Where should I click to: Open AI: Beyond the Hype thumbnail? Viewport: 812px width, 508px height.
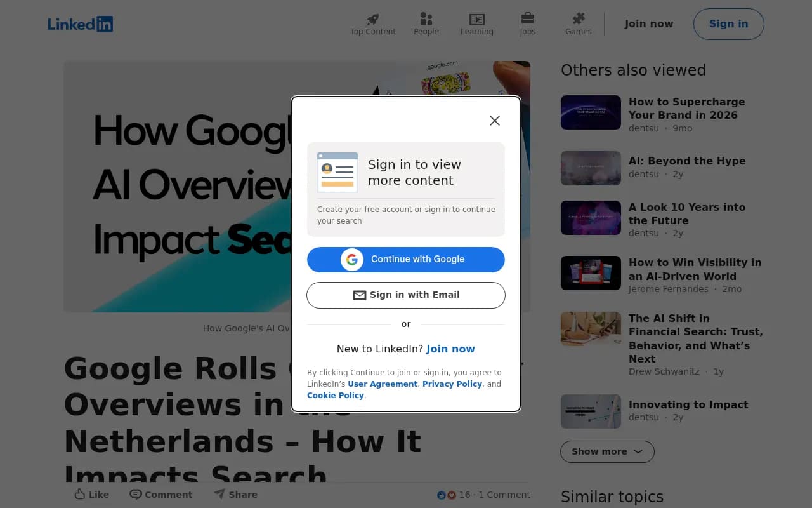[591, 168]
